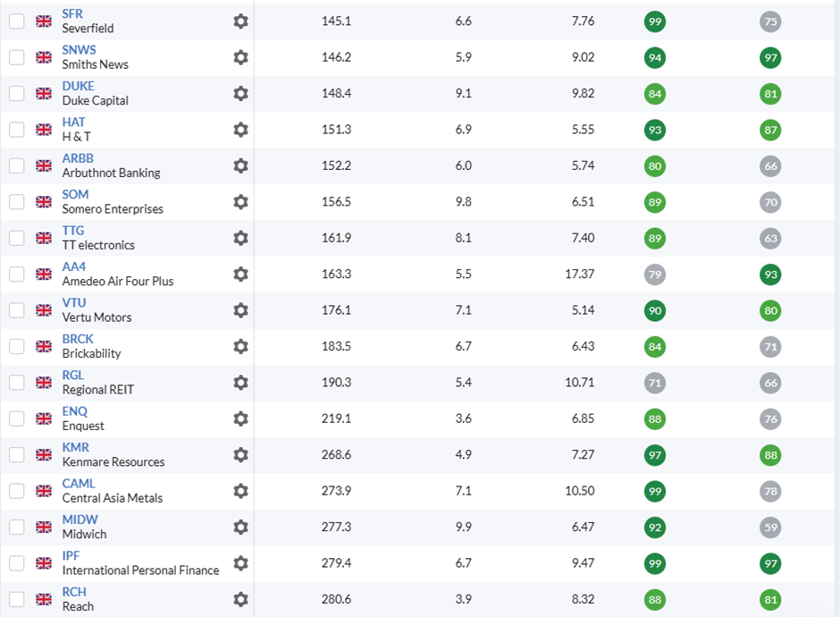Select the Kenmare Resources checkbox
This screenshot has height=617, width=840.
pyautogui.click(x=17, y=454)
